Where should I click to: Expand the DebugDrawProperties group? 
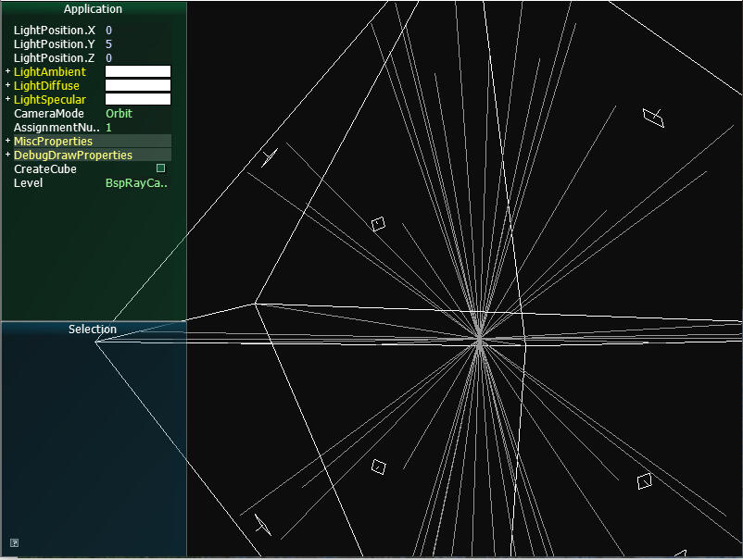[x=8, y=156]
